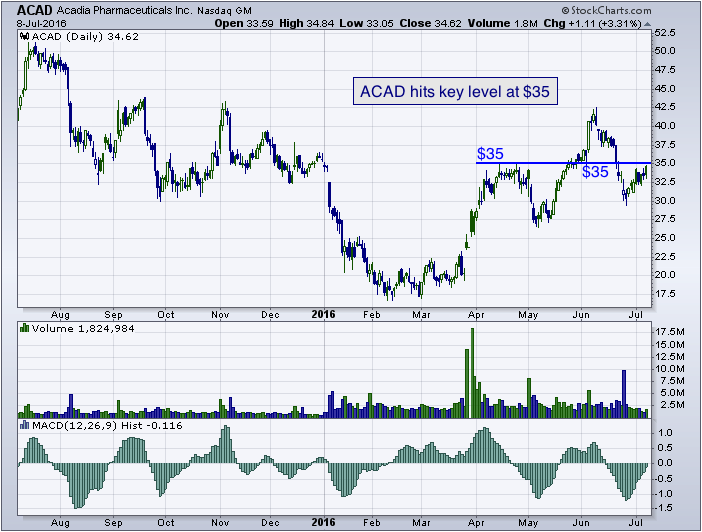Click the 27.5 price axis label

(664, 219)
